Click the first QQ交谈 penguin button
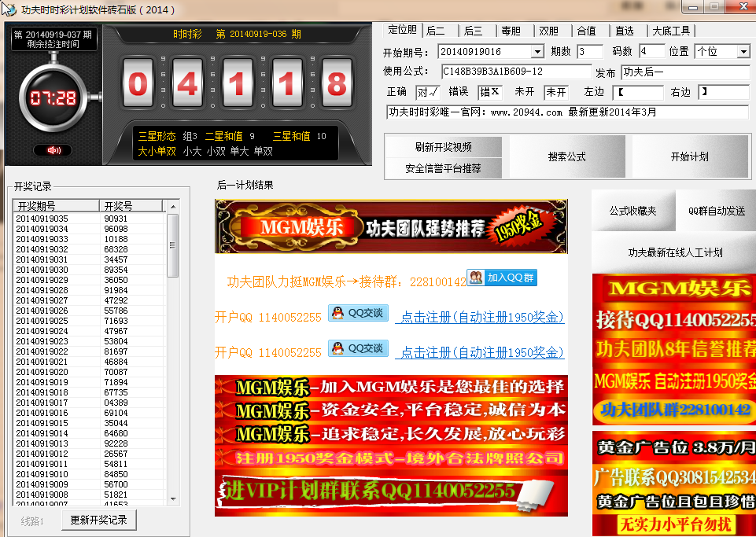 [358, 313]
